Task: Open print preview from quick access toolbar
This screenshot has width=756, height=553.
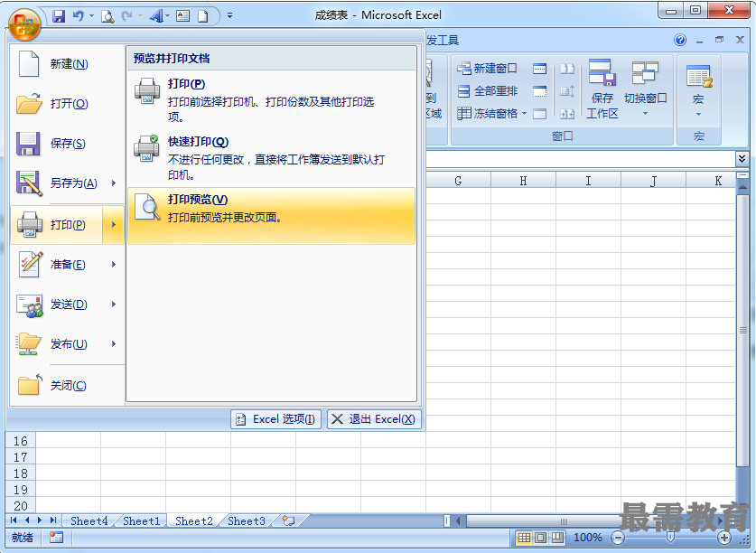Action: point(107,16)
